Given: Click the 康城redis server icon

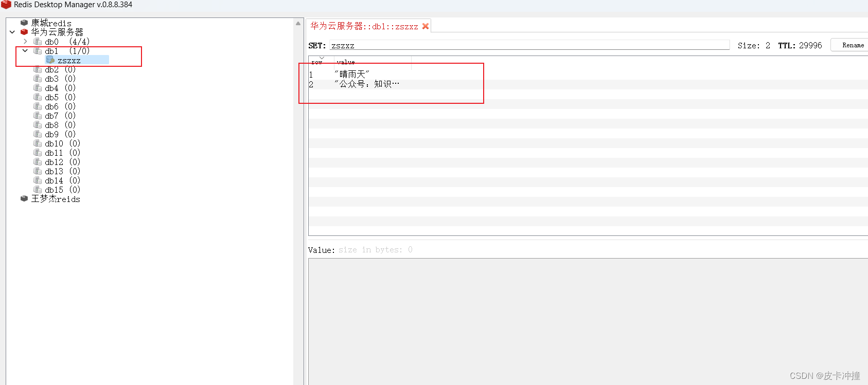Looking at the screenshot, I should [24, 23].
